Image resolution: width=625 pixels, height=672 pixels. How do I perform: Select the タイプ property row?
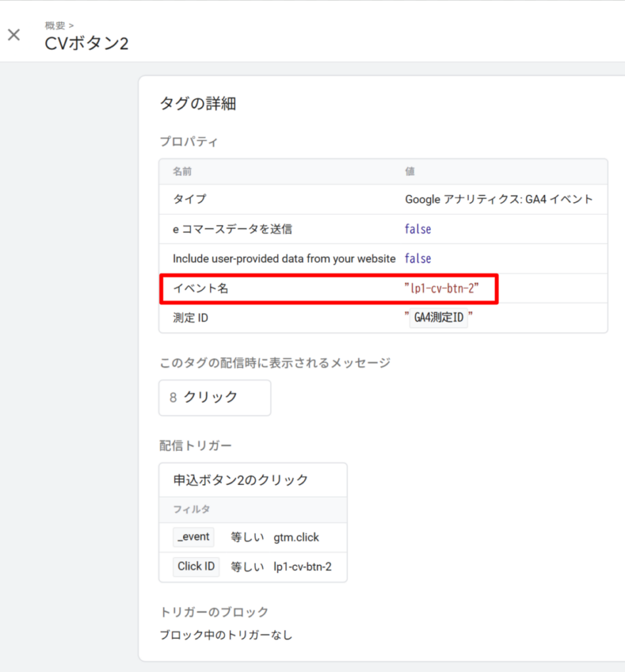[x=189, y=199]
